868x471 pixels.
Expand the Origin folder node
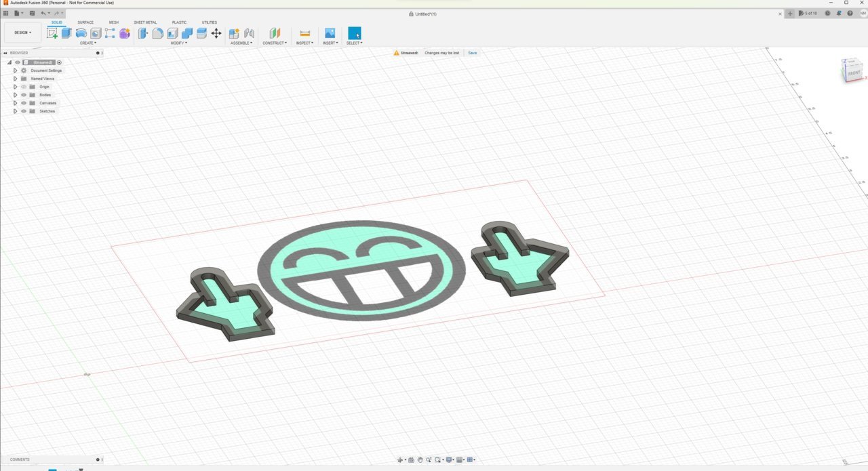point(15,87)
